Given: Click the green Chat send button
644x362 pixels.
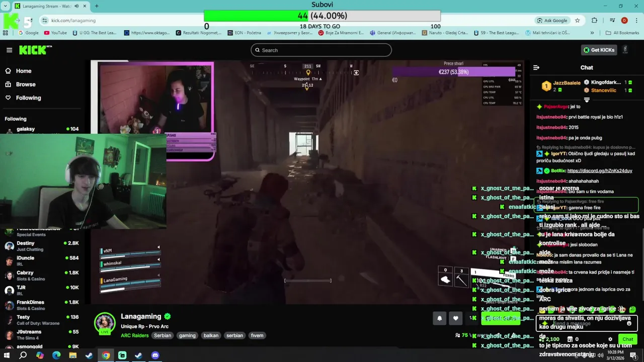Looking at the screenshot, I should tap(627, 339).
